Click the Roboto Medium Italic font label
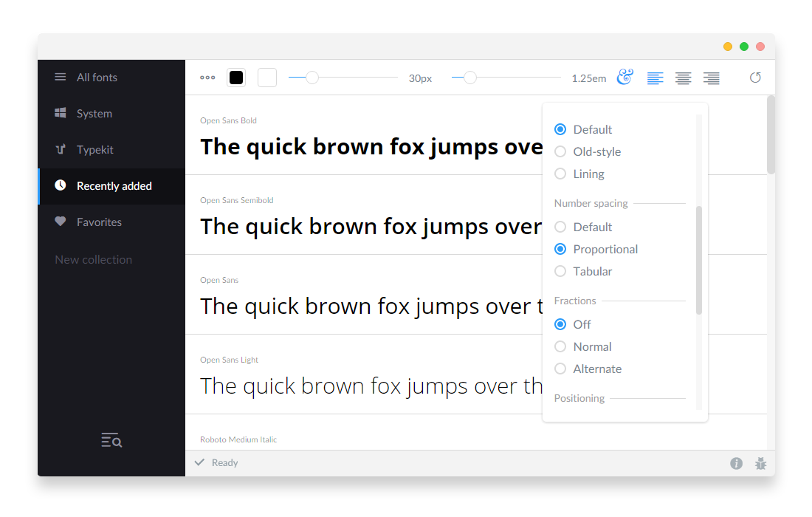This screenshot has width=812, height=517. point(238,439)
